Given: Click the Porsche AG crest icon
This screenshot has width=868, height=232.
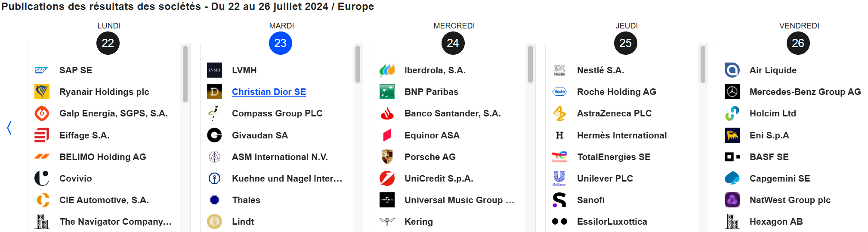Looking at the screenshot, I should click(x=387, y=157).
